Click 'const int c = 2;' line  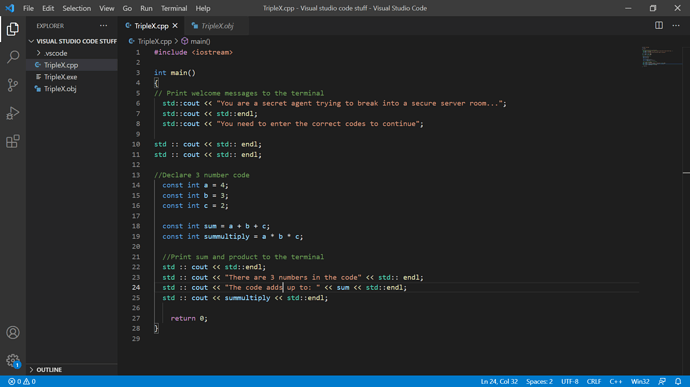tap(195, 206)
